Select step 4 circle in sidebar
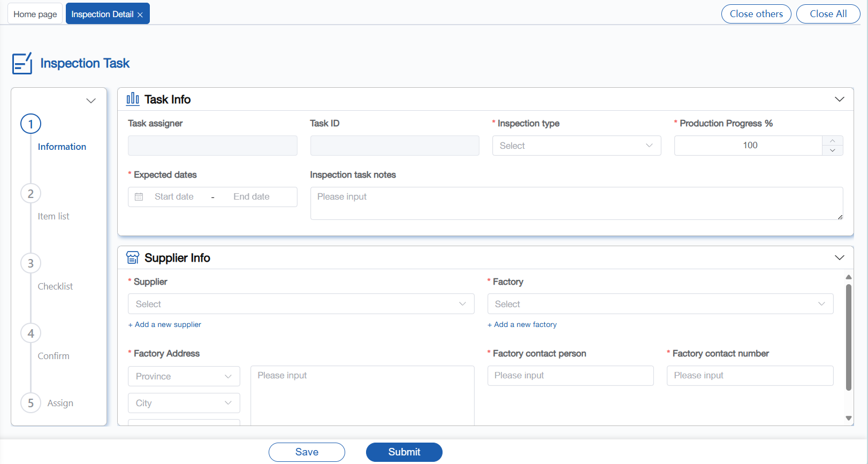The image size is (868, 464). [31, 333]
